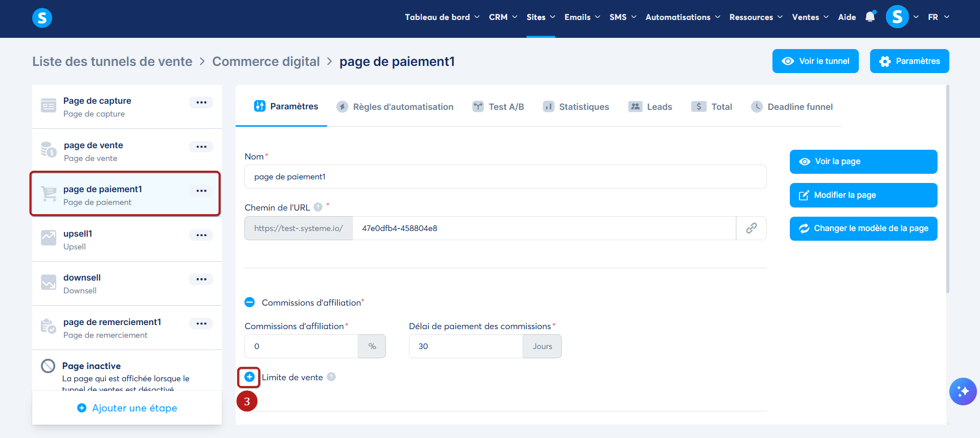Switch to the Test A/B tab
This screenshot has height=438, width=980.
tap(498, 106)
